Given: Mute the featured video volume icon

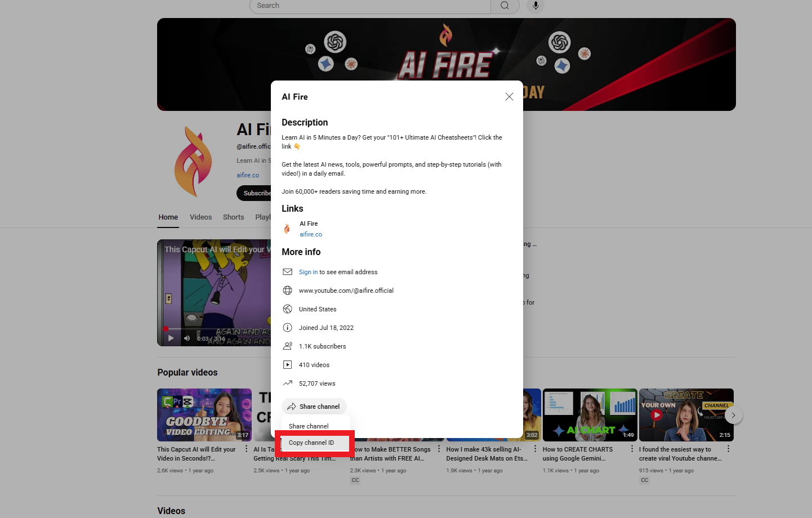Looking at the screenshot, I should pos(187,338).
